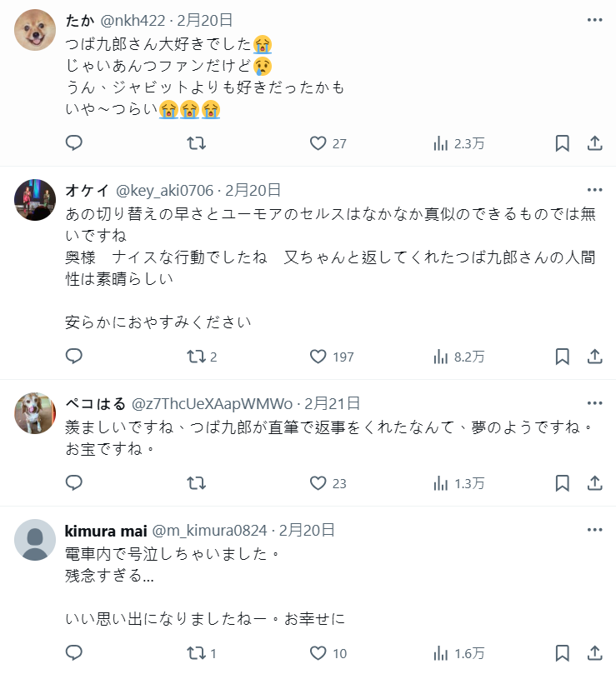
Task: Open more options on ペコはる's tweet
Action: click(594, 403)
